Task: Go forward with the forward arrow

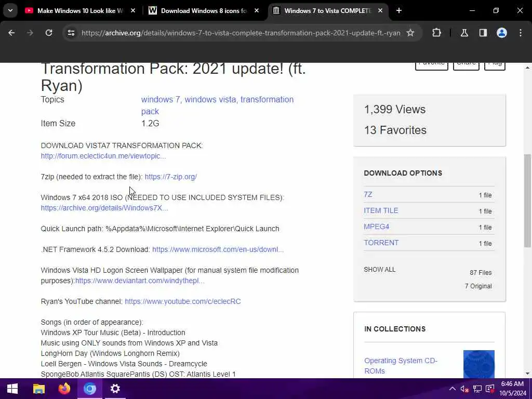Action: pos(30,33)
